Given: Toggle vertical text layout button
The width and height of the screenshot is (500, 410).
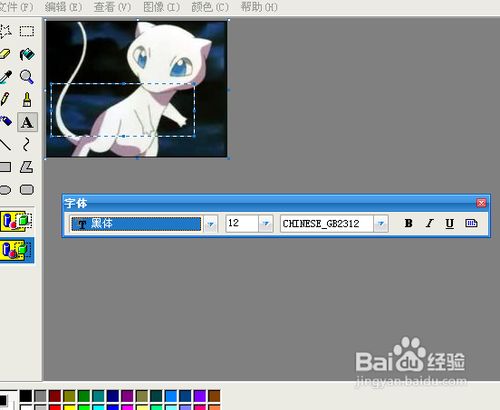Looking at the screenshot, I should pos(471,223).
